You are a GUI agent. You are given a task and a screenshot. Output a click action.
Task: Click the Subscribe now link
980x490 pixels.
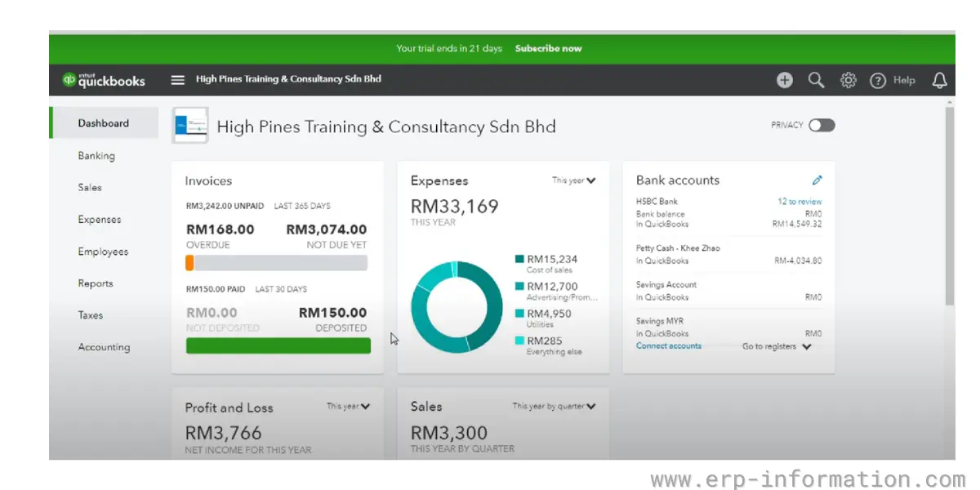point(549,48)
